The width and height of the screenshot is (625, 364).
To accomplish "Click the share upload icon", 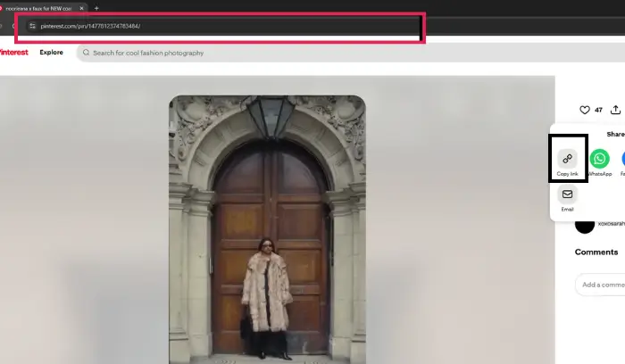I will [x=616, y=110].
